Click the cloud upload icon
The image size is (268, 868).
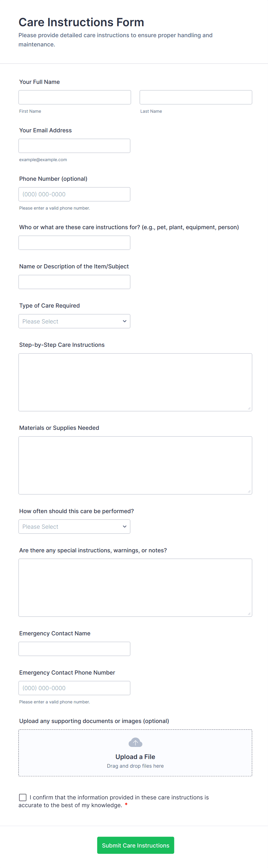point(135,742)
